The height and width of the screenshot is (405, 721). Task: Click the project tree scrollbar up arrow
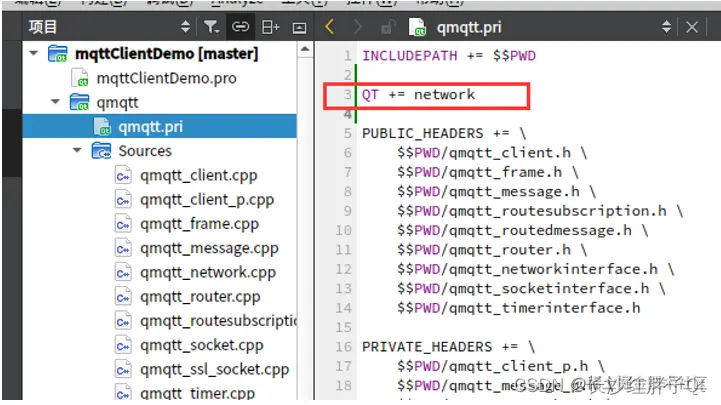305,49
